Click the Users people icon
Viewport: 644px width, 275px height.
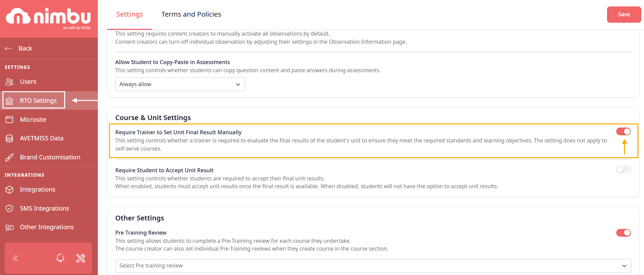10,82
